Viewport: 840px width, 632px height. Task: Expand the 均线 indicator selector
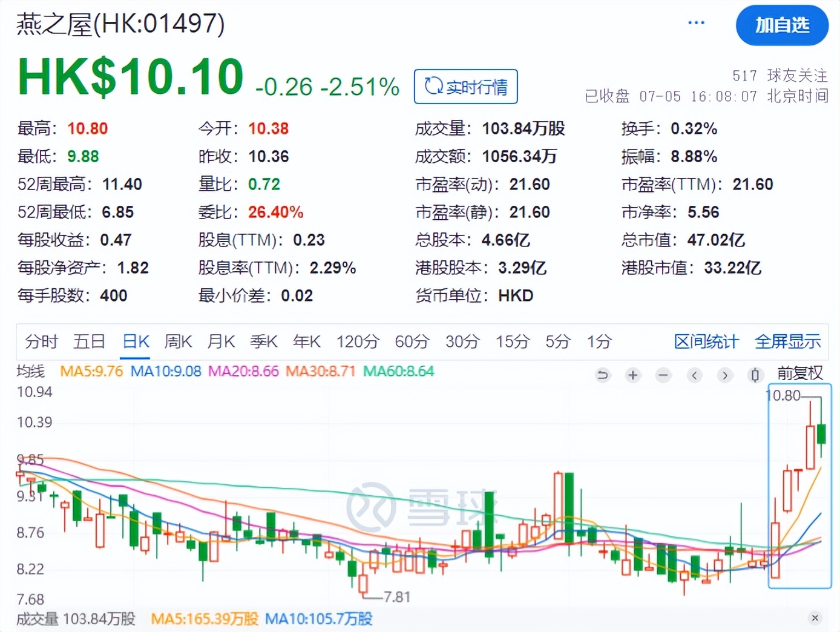click(x=30, y=371)
